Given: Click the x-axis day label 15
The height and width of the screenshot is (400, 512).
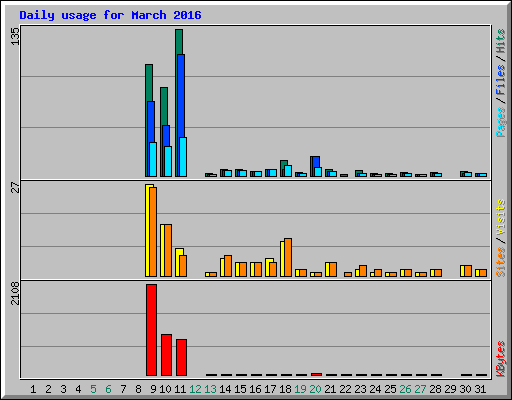Looking at the screenshot, I should (240, 389).
